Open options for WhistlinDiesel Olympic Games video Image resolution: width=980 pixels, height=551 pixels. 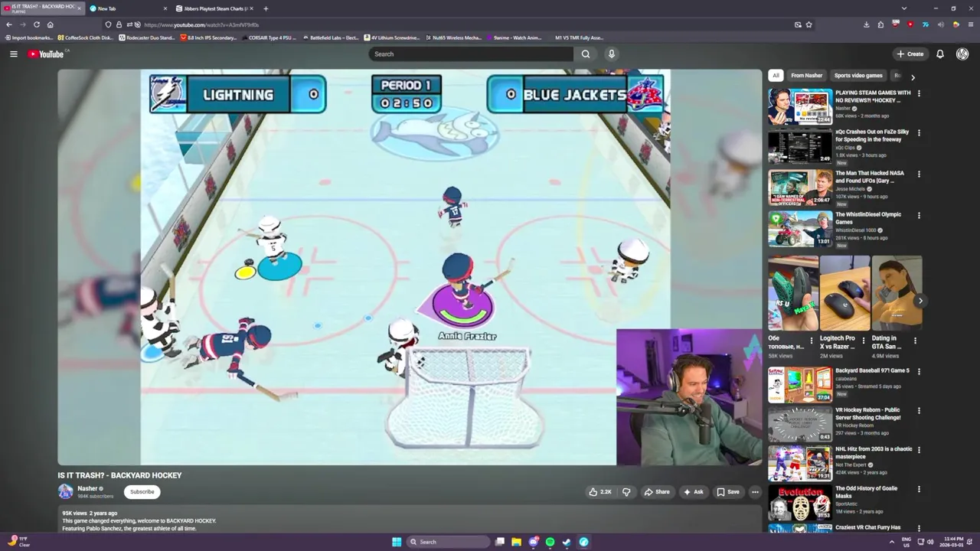919,215
